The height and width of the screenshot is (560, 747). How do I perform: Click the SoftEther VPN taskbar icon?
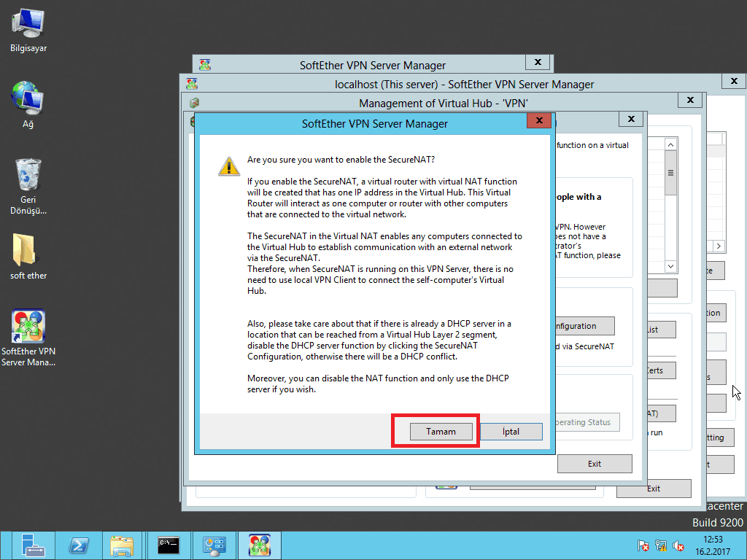(260, 545)
